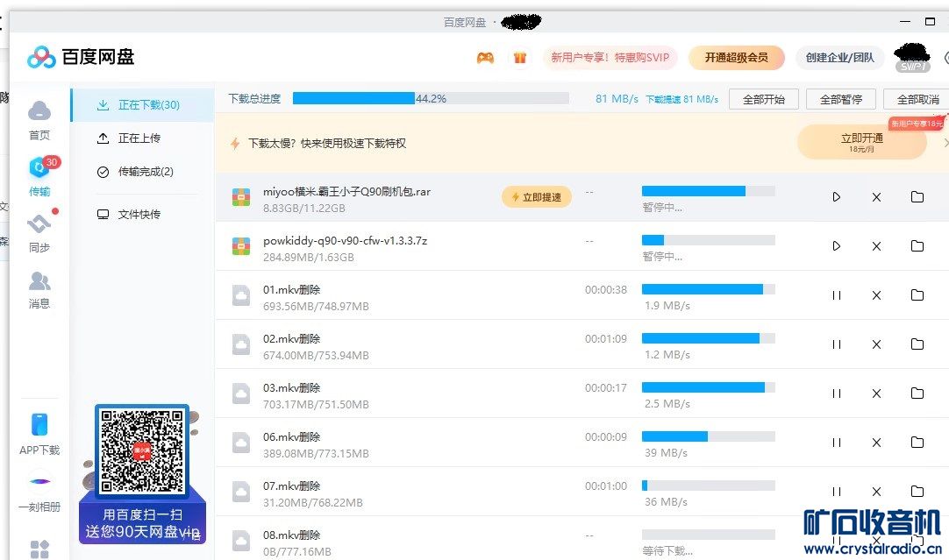Open folder for miyoo Q90 rar file
Screen dimensions: 949x560
click(x=917, y=196)
